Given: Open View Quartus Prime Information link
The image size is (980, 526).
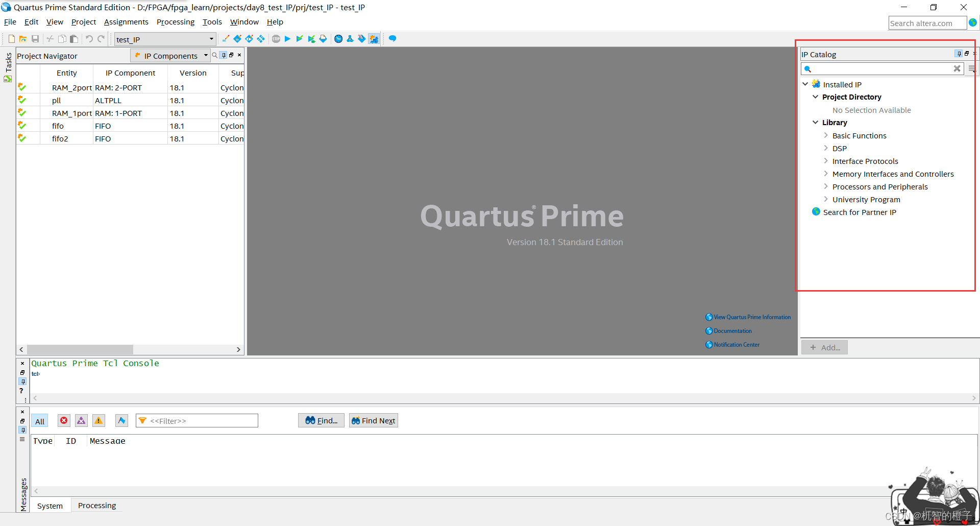Looking at the screenshot, I should [x=748, y=317].
